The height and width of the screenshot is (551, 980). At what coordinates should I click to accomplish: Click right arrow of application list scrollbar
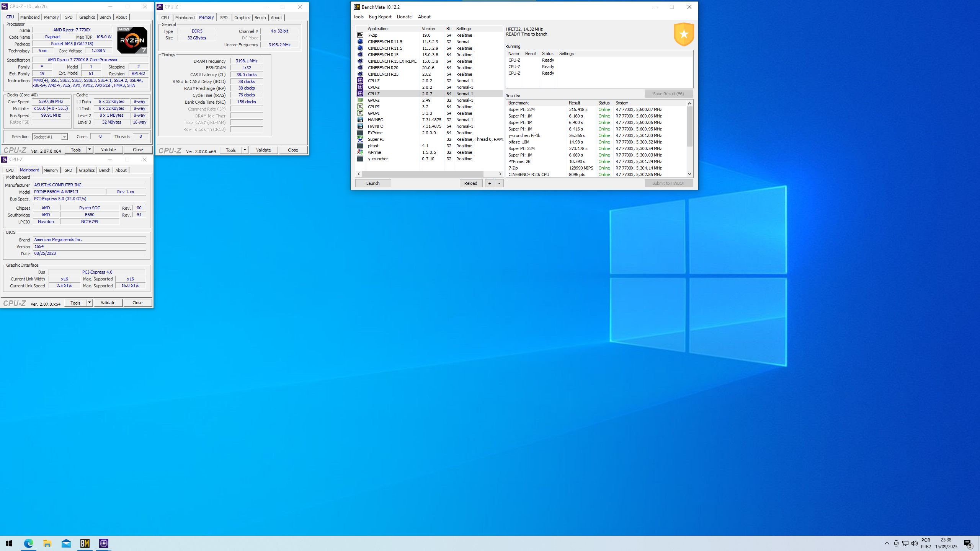pos(500,174)
